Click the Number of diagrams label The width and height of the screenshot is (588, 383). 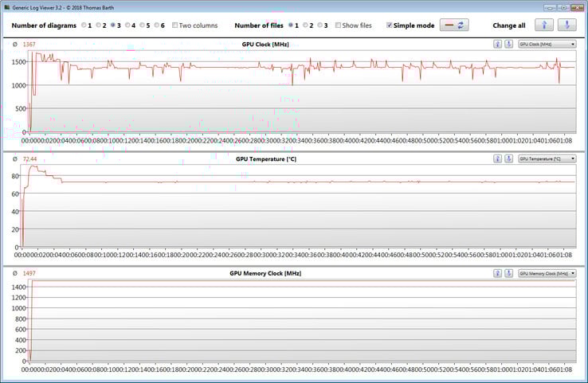[x=44, y=25]
